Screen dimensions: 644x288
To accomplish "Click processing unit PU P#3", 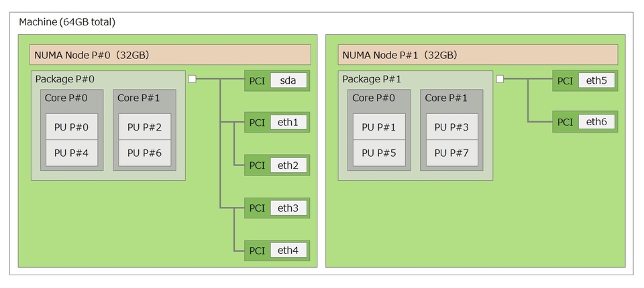I will 451,127.
